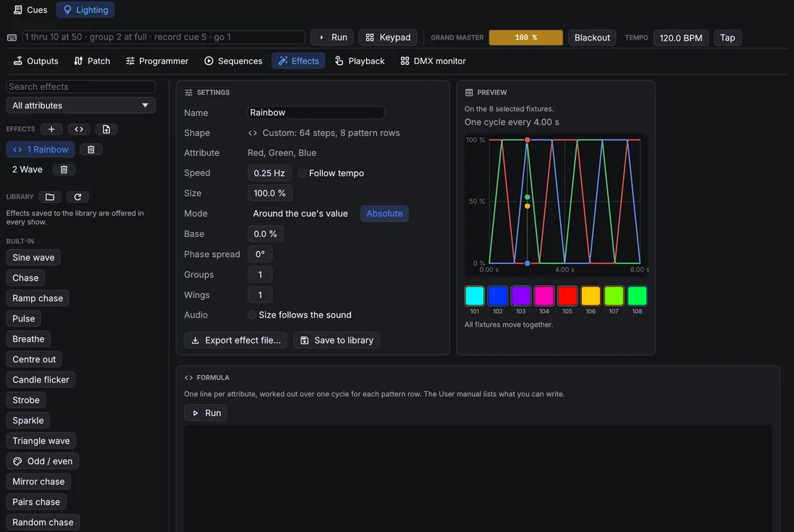Image resolution: width=794 pixels, height=532 pixels.
Task: Add the built-in Mirror chase effect
Action: point(38,481)
